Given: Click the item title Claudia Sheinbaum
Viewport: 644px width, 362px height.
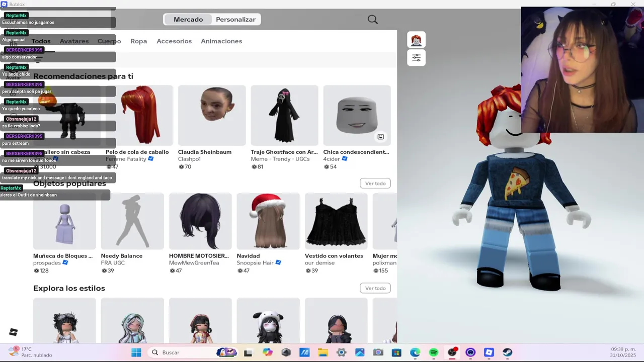Looking at the screenshot, I should click(205, 152).
